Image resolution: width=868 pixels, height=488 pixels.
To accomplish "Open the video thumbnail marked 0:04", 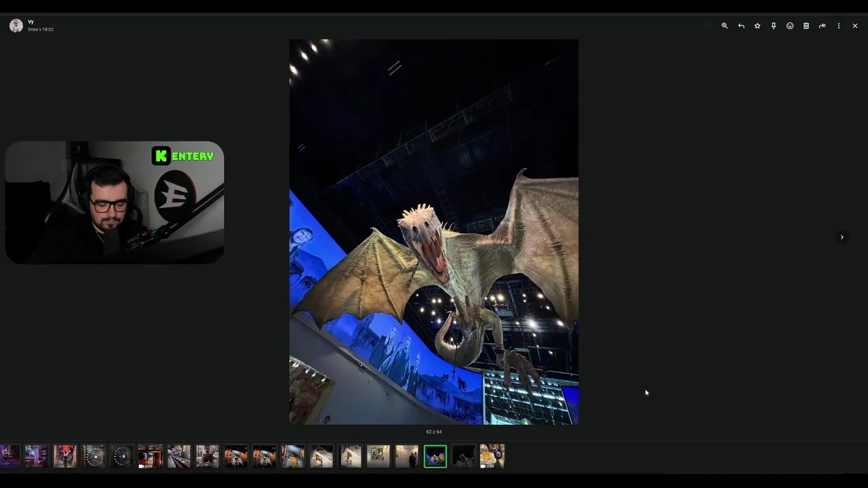I will pyautogui.click(x=151, y=456).
